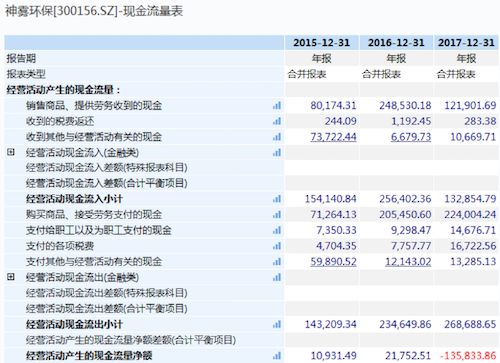Open the linked value 59,890.52

point(333,262)
